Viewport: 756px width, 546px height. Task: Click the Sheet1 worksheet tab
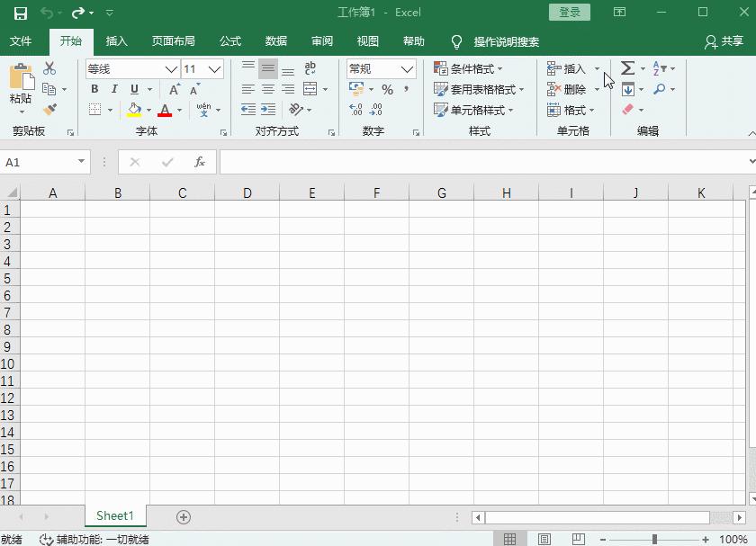pyautogui.click(x=115, y=516)
